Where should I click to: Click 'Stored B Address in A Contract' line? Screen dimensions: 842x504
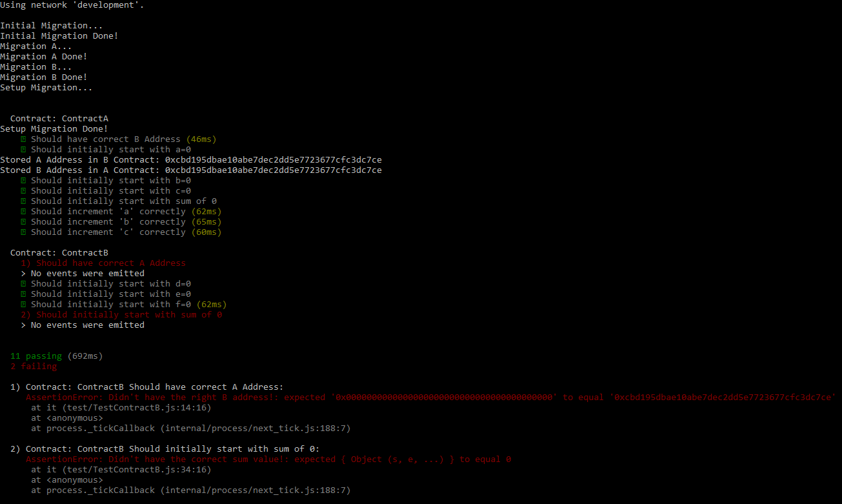(191, 170)
